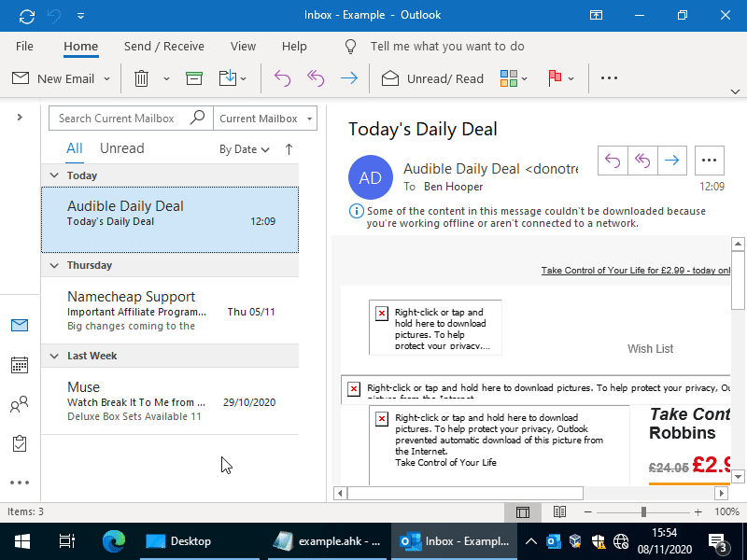Open the ribbon More commands ellipsis

coord(609,78)
